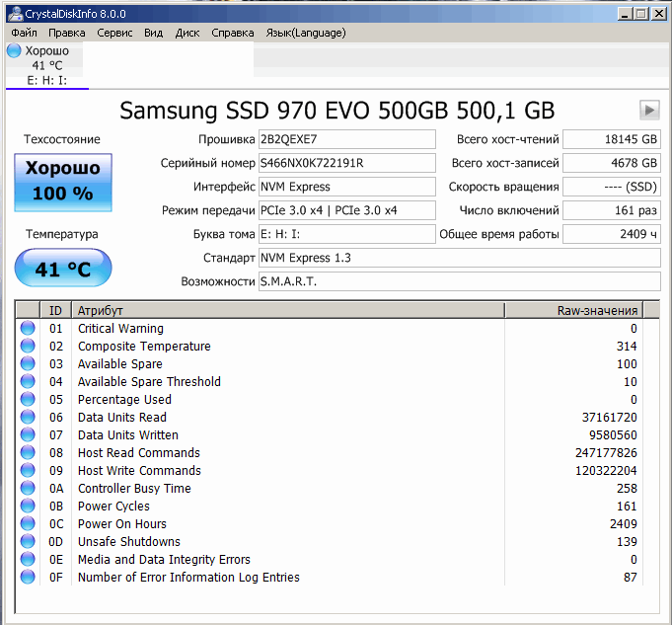Click the Прошивка firmware field
This screenshot has height=625, width=672.
347,139
